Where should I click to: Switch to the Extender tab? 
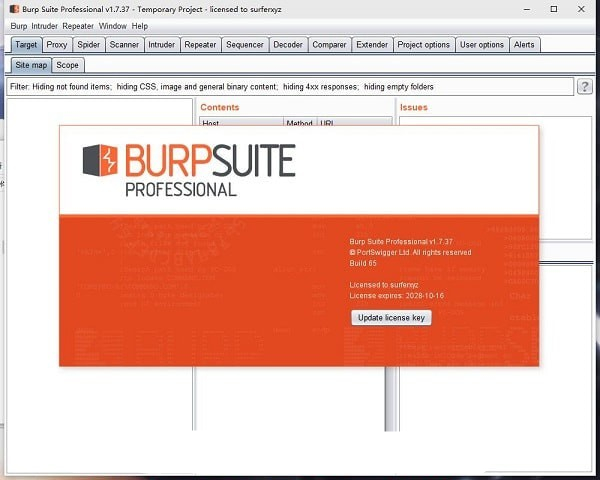click(372, 45)
